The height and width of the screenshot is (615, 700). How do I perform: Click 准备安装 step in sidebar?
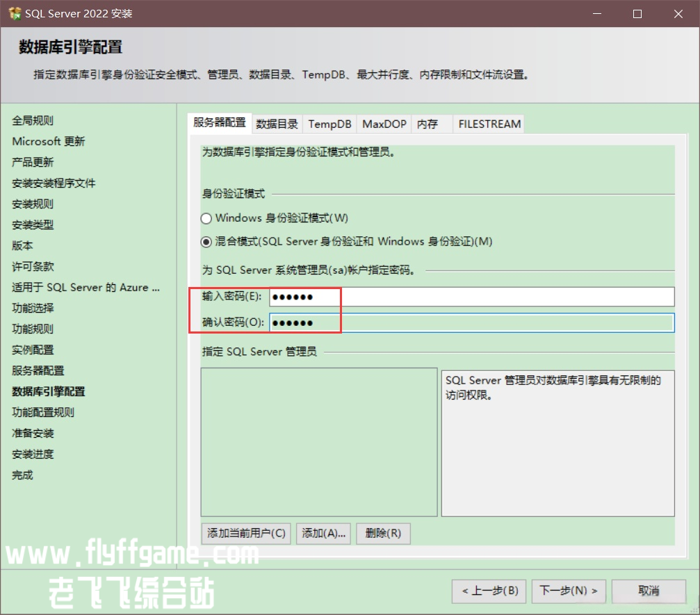coord(33,434)
